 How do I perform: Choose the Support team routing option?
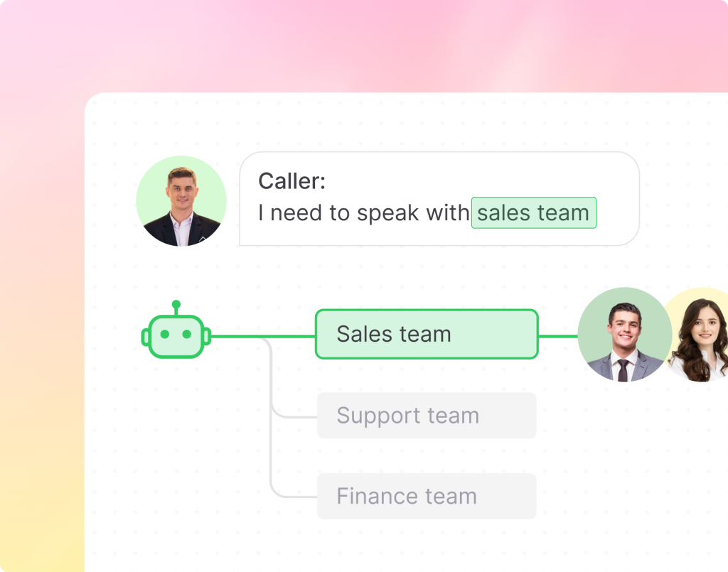[x=427, y=416]
